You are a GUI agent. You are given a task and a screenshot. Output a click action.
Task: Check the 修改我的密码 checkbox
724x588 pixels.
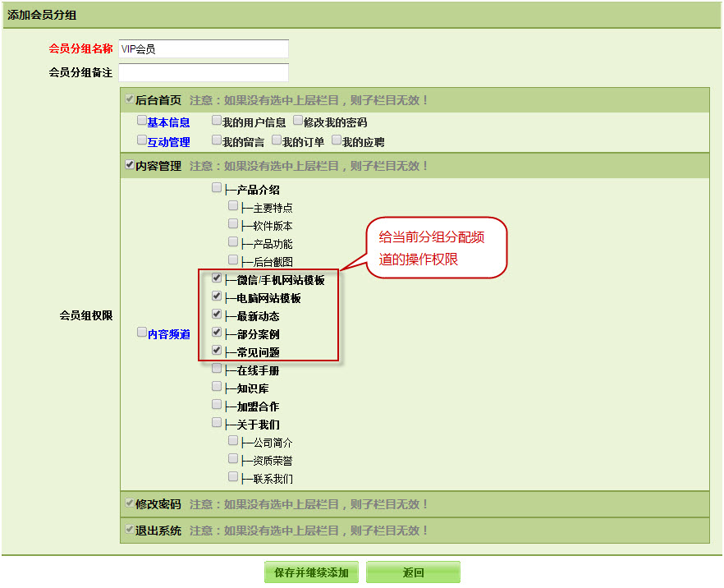[x=298, y=121]
